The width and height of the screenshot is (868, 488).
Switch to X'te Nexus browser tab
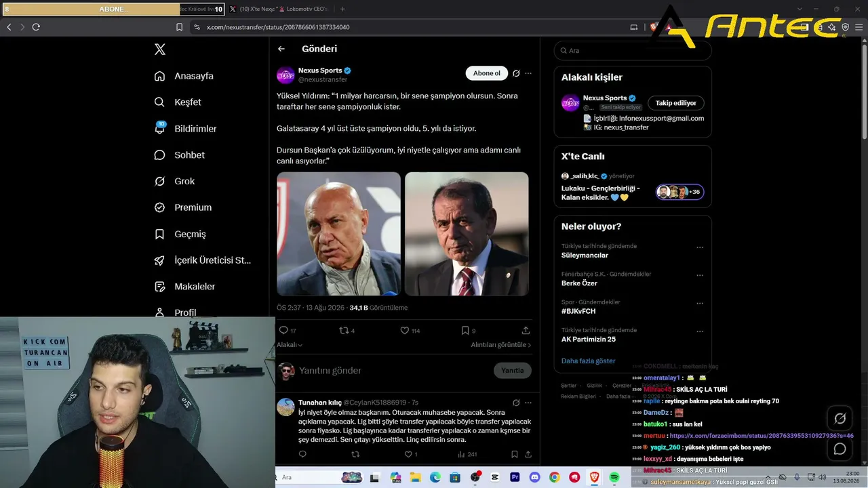[x=278, y=9]
